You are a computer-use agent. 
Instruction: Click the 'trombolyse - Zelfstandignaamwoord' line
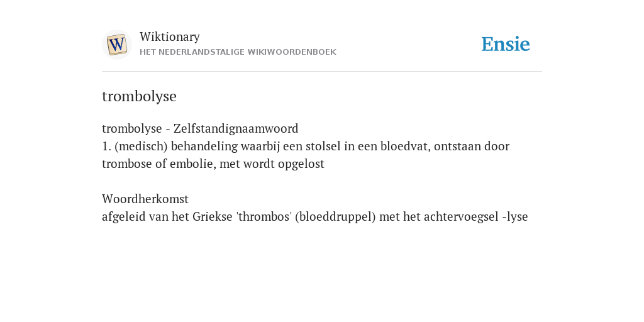[x=200, y=128]
